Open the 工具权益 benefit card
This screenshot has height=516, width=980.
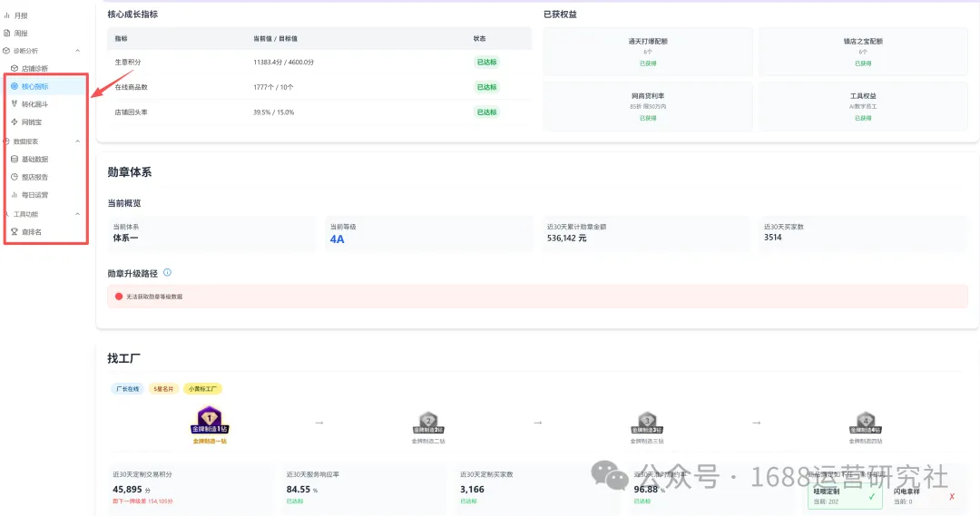[863, 106]
